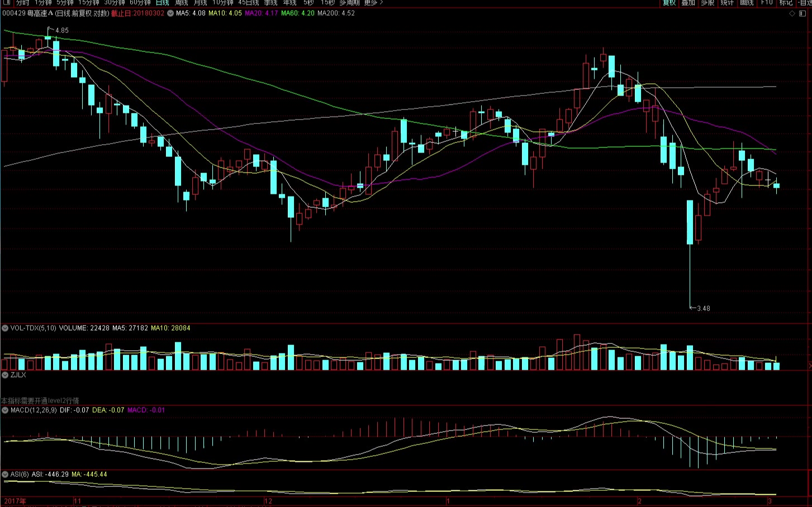Click the panel layout icon at chart top-right

point(803,13)
